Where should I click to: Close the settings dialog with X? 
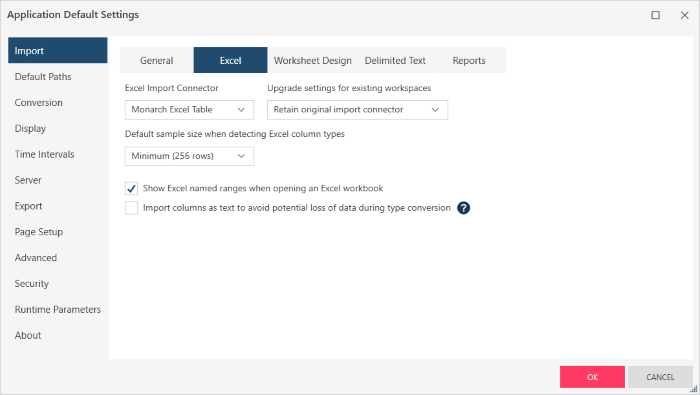[684, 15]
